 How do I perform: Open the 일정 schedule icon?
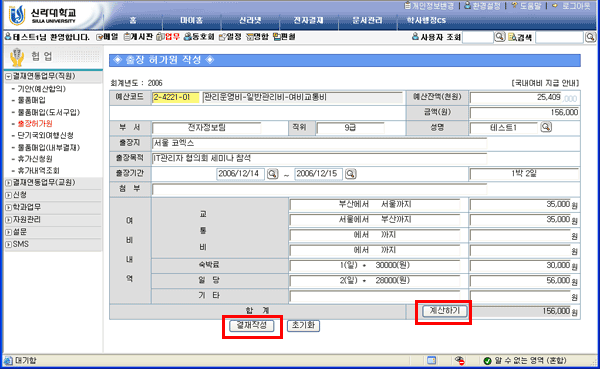coord(230,37)
